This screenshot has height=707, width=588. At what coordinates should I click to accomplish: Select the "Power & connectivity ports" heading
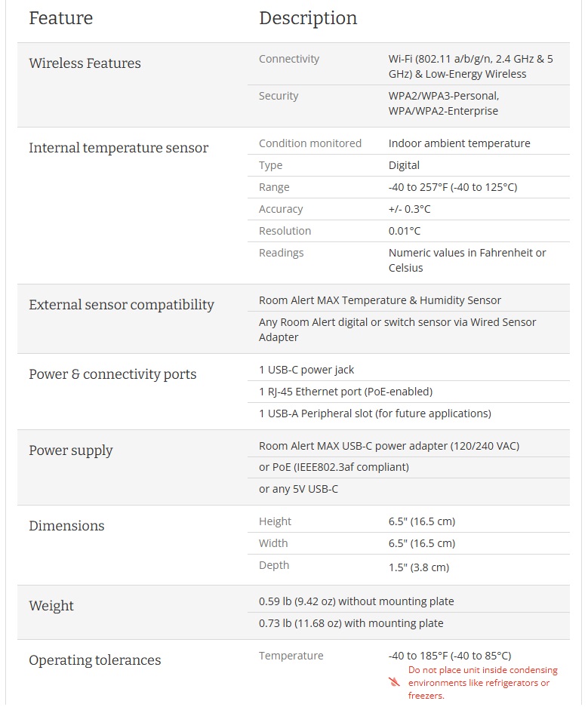[x=112, y=374]
